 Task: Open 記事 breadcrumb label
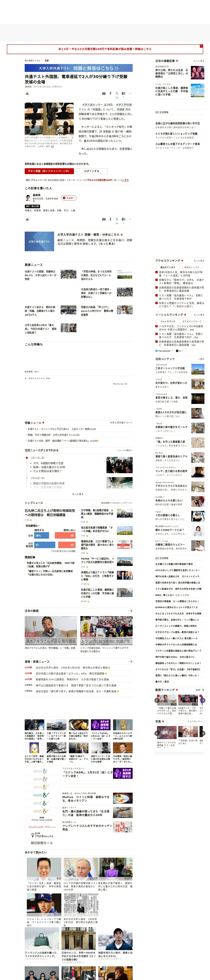point(46,60)
